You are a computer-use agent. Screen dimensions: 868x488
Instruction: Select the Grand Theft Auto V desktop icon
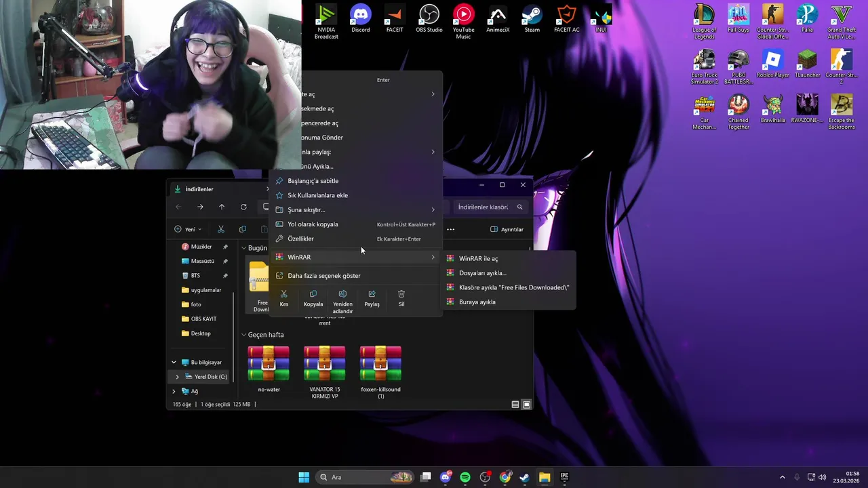[x=842, y=22]
